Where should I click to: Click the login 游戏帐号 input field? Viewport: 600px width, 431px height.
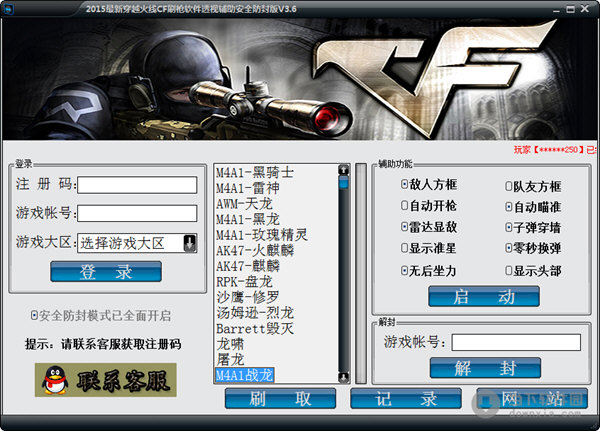coord(137,213)
